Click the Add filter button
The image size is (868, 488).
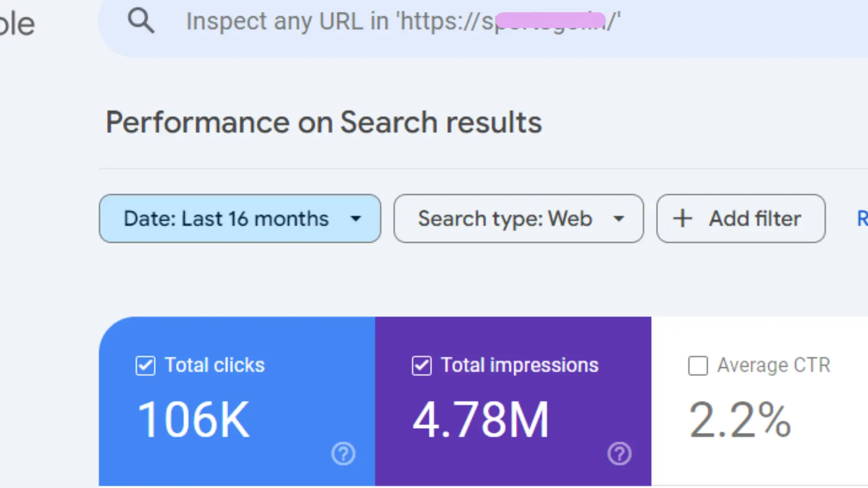tap(740, 218)
